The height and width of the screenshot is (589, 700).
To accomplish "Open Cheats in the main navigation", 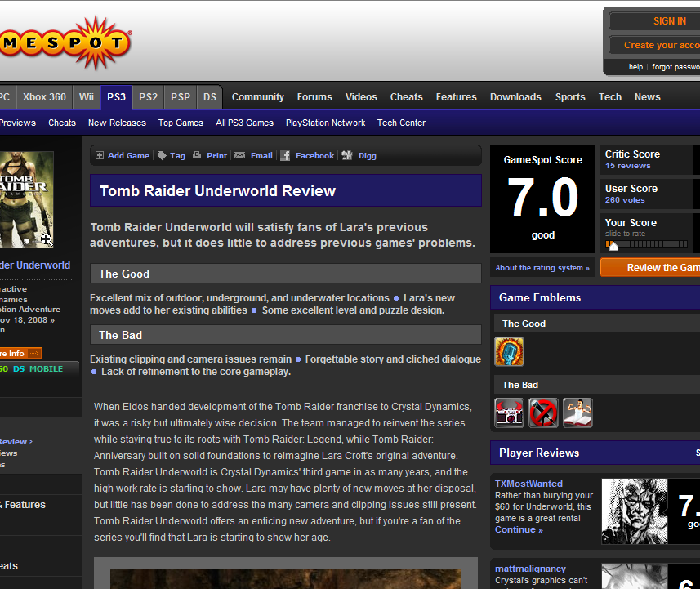I will [x=406, y=97].
